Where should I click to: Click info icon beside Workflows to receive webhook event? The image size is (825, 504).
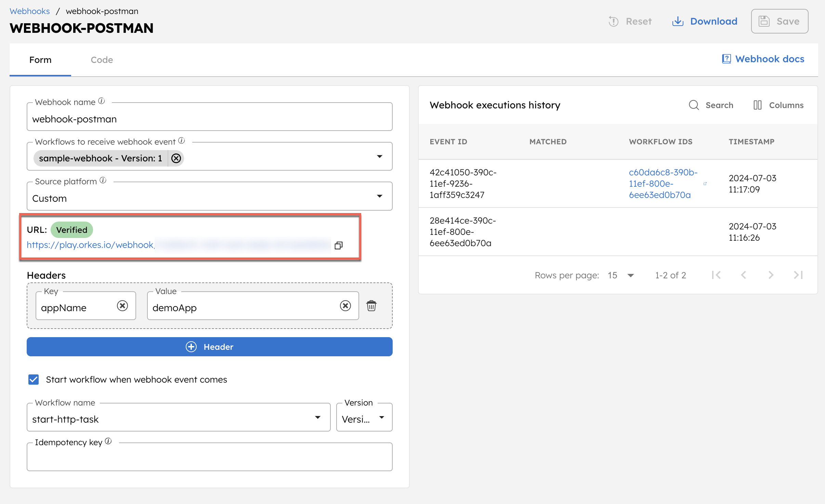[x=182, y=141]
